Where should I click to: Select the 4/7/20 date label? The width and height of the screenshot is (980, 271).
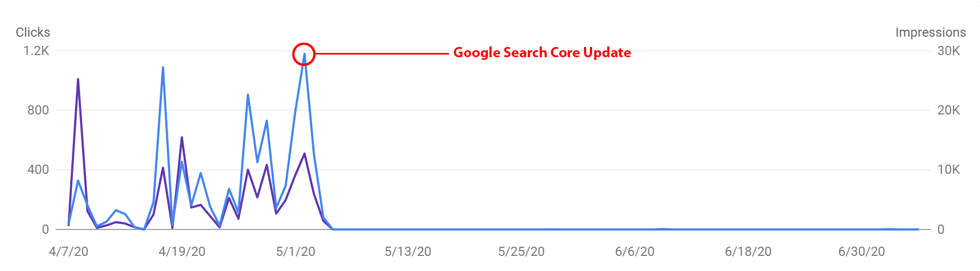(x=69, y=252)
